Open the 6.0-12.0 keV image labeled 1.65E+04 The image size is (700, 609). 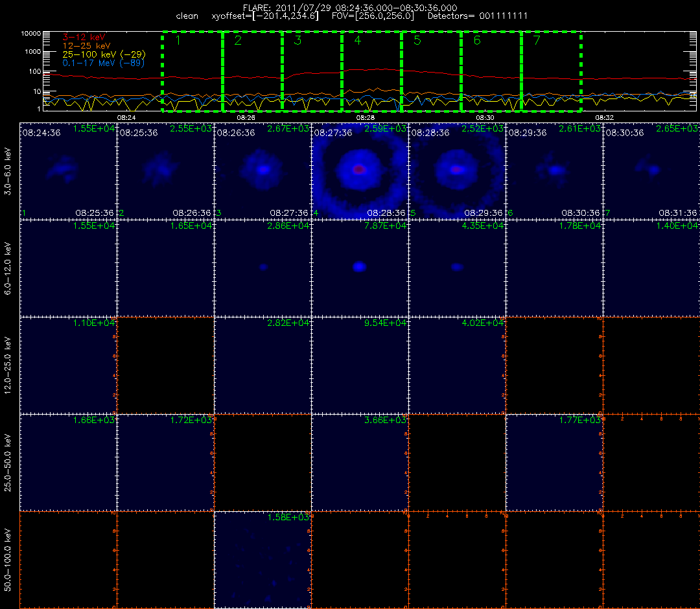tap(166, 268)
